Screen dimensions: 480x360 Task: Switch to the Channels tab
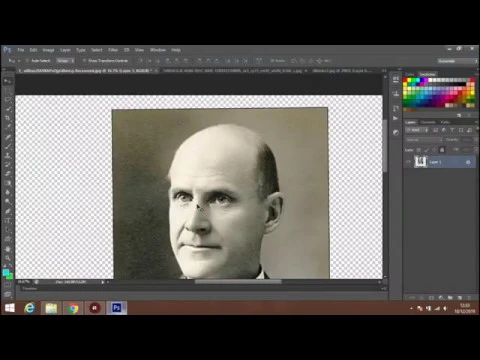tap(428, 122)
